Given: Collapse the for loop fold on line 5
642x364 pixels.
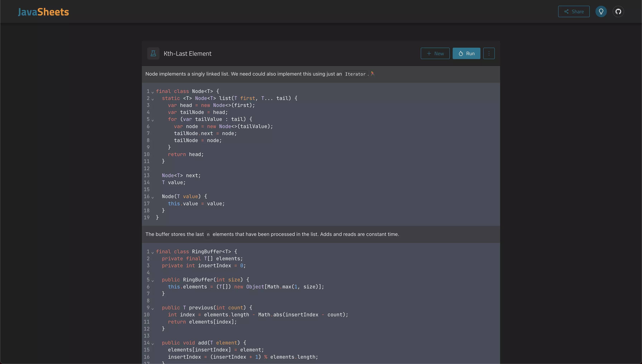Looking at the screenshot, I should [153, 120].
